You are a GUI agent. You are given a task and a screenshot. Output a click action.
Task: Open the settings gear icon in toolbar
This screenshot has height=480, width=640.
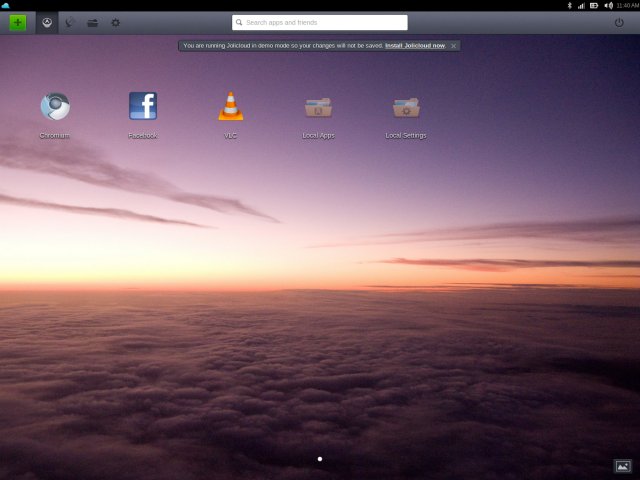[116, 22]
